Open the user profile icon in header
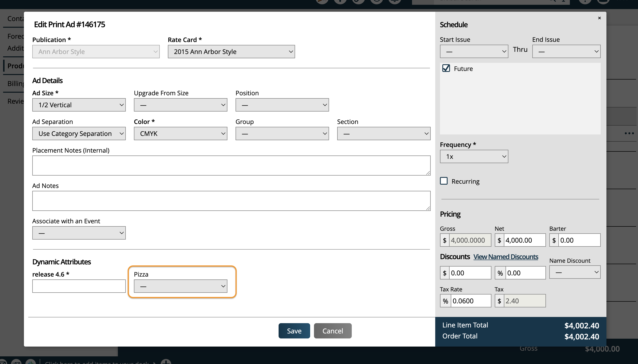The height and width of the screenshot is (364, 638). [x=603, y=1]
